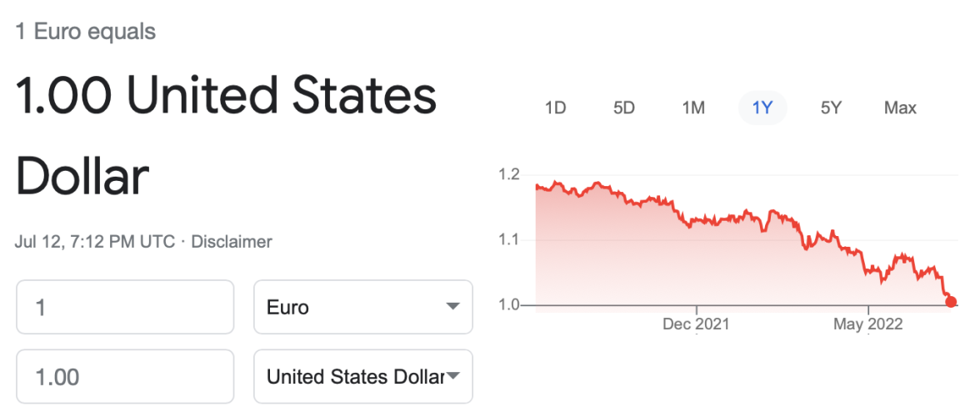Show the 1M chart view

[x=693, y=108]
